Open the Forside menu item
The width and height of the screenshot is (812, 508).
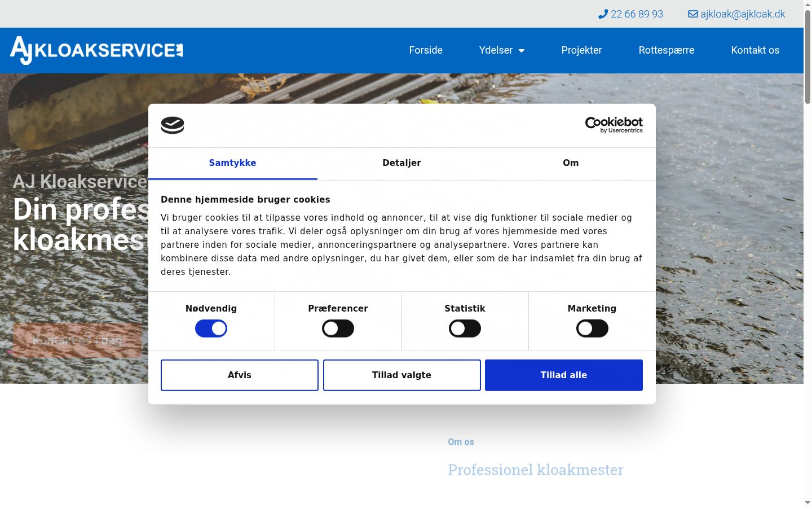(426, 50)
